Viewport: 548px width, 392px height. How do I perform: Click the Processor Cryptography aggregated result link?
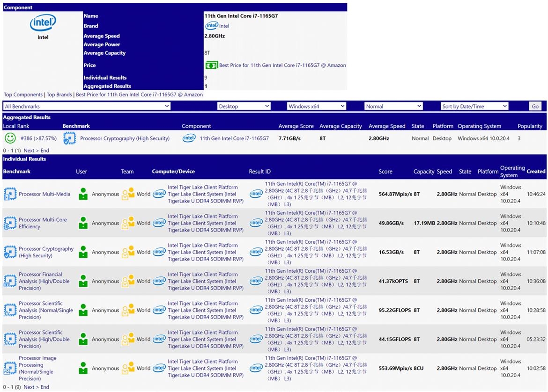[x=125, y=138]
